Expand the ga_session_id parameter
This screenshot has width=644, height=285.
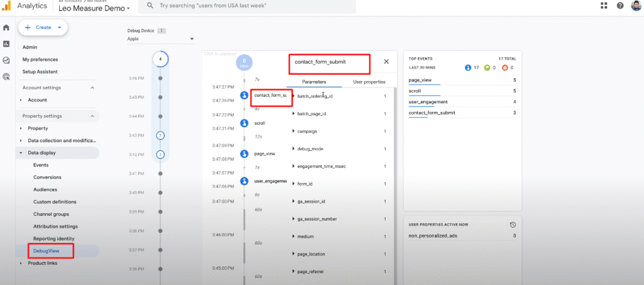[x=293, y=201]
